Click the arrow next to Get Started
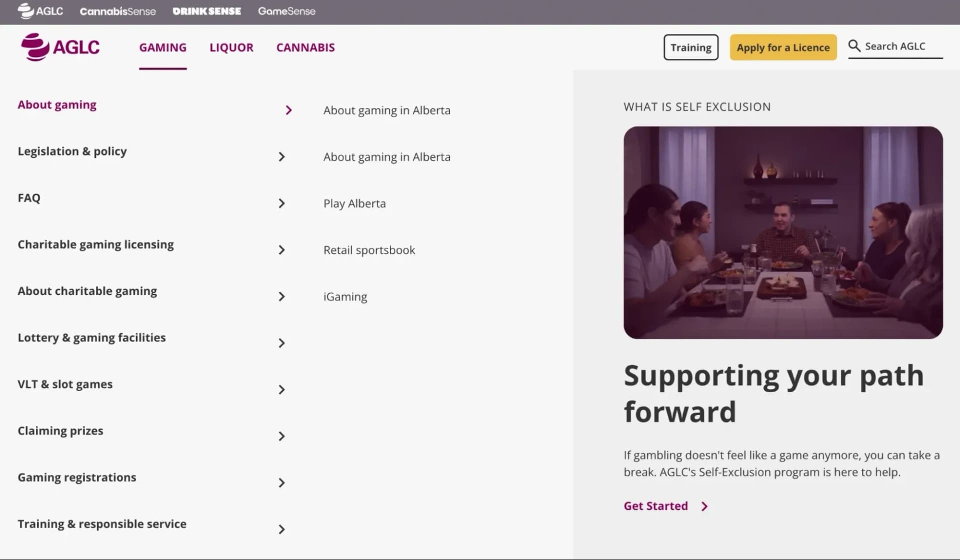 click(x=704, y=506)
